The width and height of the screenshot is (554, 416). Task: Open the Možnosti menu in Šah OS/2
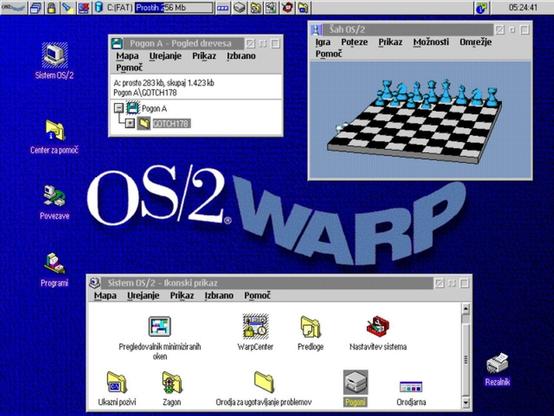(x=431, y=42)
